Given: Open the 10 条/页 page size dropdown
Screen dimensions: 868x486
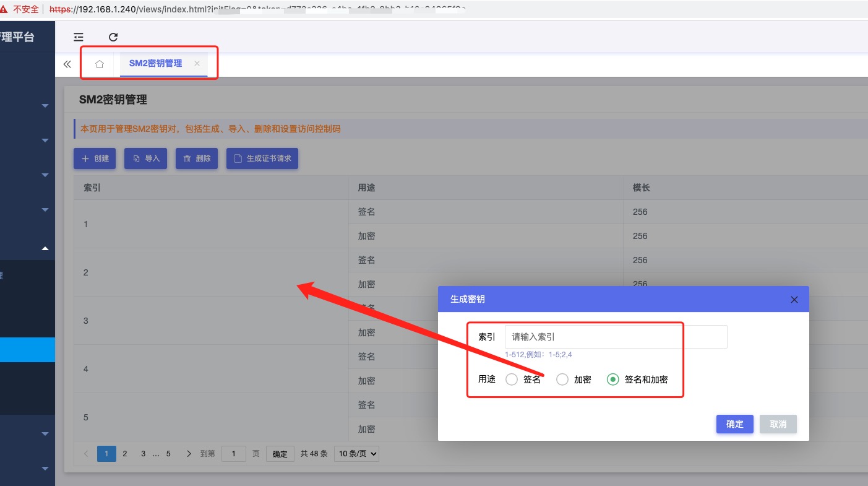Looking at the screenshot, I should click(x=356, y=454).
